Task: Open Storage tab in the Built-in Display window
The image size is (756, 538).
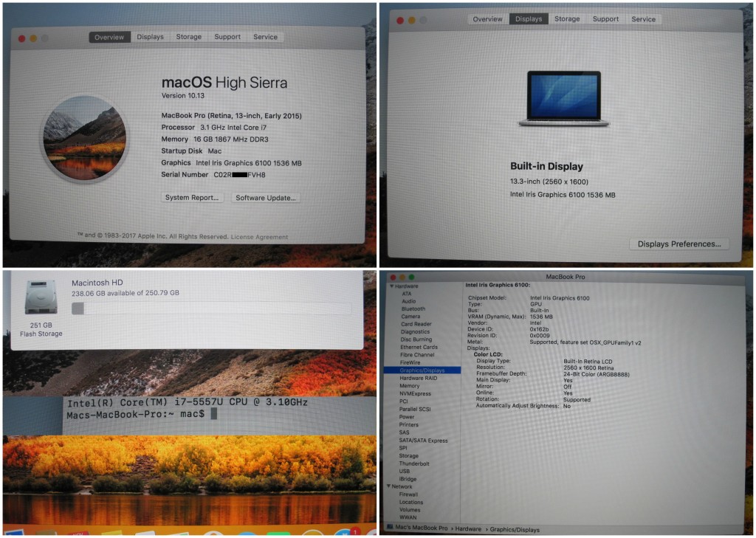Action: [567, 19]
